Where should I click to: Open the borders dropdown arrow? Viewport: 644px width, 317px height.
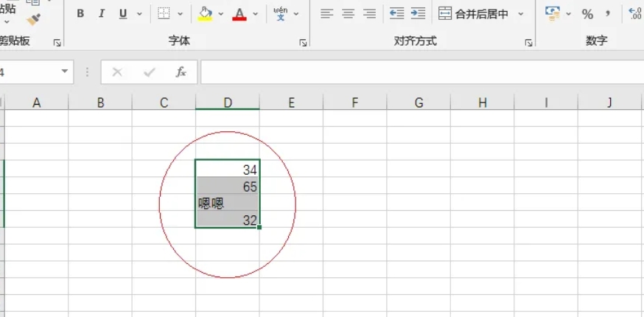(181, 14)
